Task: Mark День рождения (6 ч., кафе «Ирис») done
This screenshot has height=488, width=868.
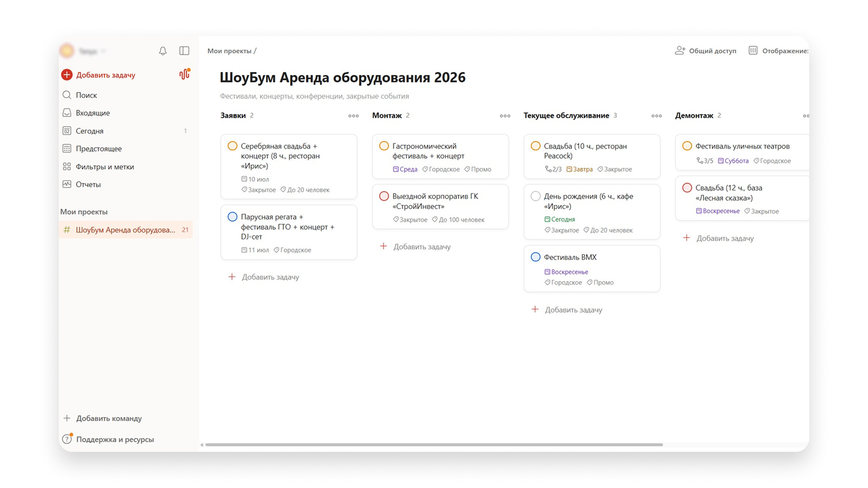Action: [x=535, y=196]
